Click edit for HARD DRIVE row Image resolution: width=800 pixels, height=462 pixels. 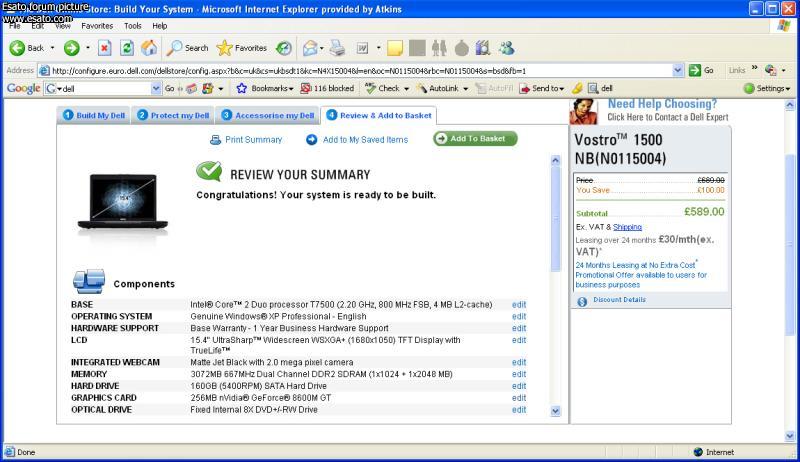pyautogui.click(x=519, y=386)
